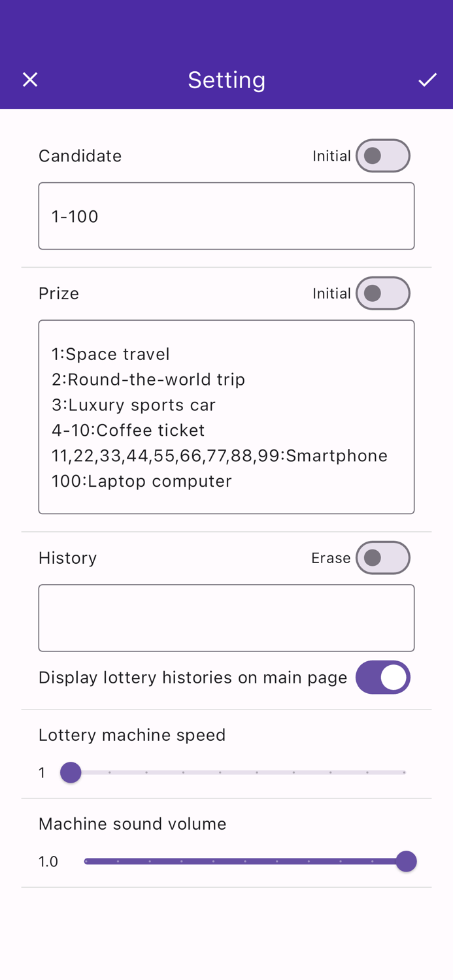Screen dimensions: 453x980
Task: Click inside the Prize list text area
Action: (226, 416)
